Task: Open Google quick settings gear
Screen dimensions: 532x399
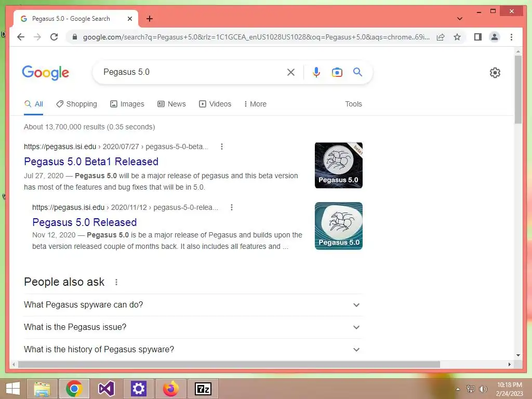Action: 495,72
